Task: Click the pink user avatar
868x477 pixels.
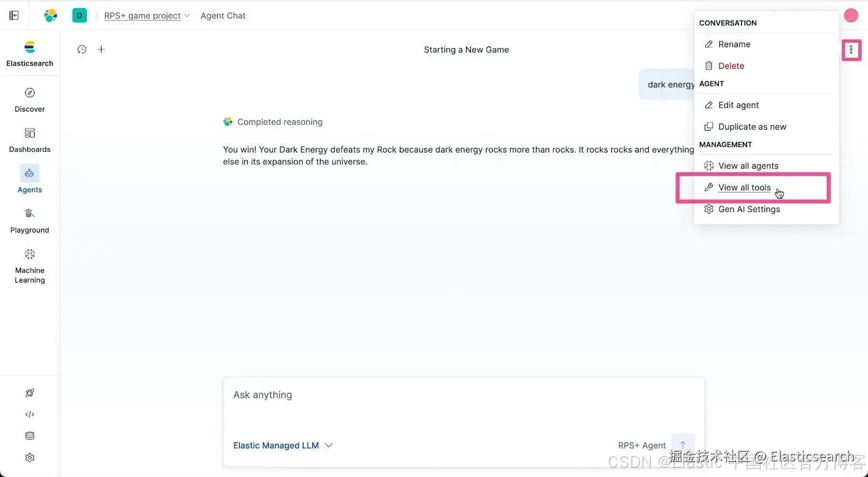Action: pos(851,16)
